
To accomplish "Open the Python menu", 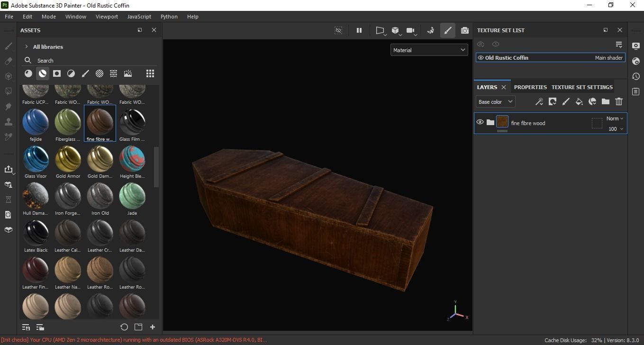I will [x=169, y=16].
